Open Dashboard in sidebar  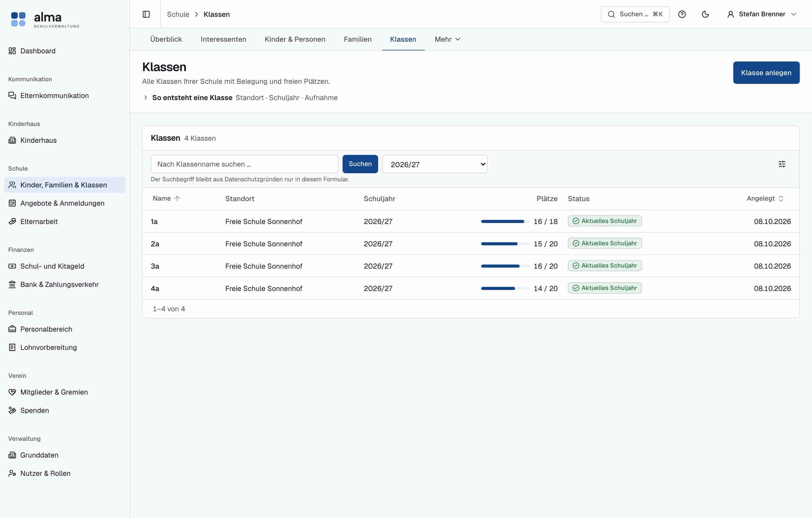coord(65,51)
